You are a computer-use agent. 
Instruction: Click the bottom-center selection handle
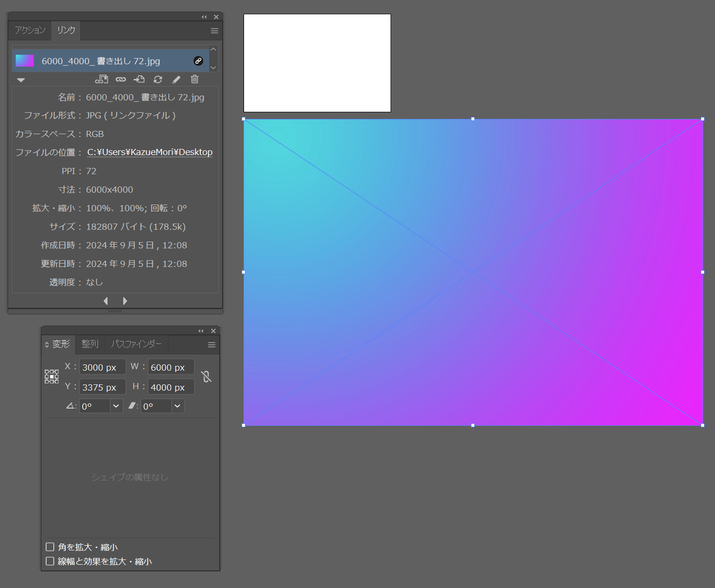(473, 425)
